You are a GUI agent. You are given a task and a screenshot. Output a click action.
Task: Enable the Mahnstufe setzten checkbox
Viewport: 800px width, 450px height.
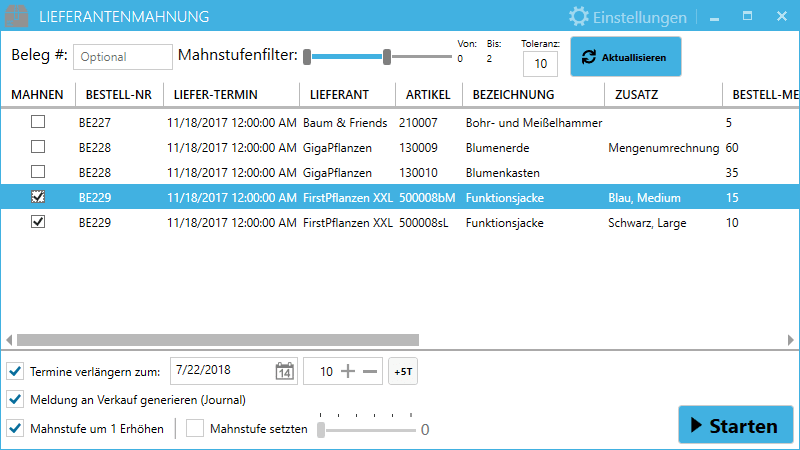(195, 429)
